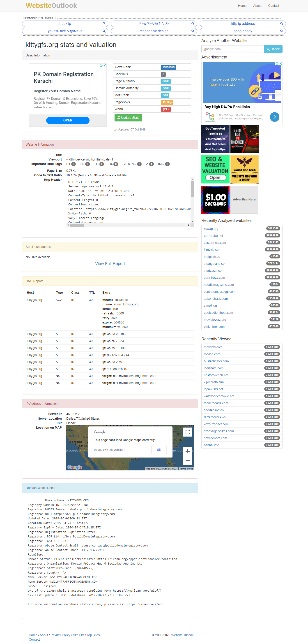The width and height of the screenshot is (308, 644).
Task: Open the 'Turn ONE Lead' ad thumbnail
Action: pos(244,139)
